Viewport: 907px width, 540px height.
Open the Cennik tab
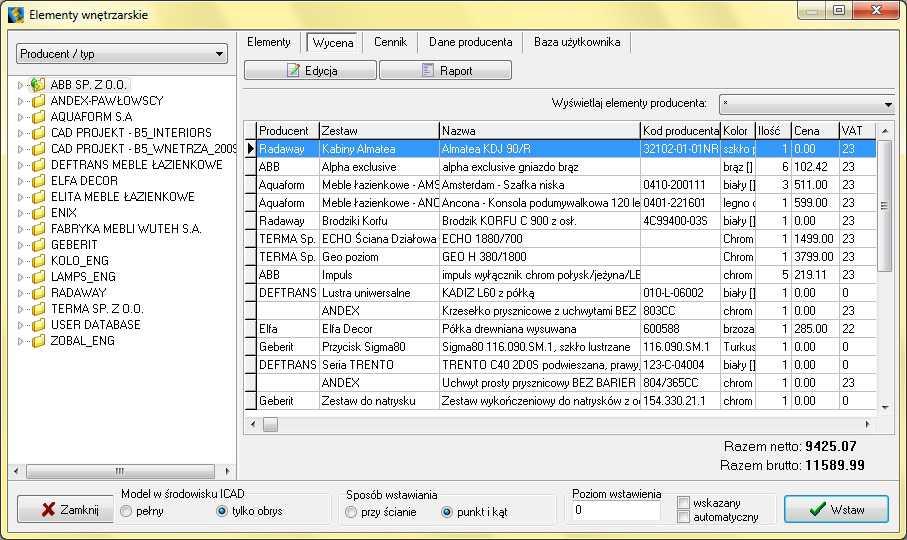390,42
